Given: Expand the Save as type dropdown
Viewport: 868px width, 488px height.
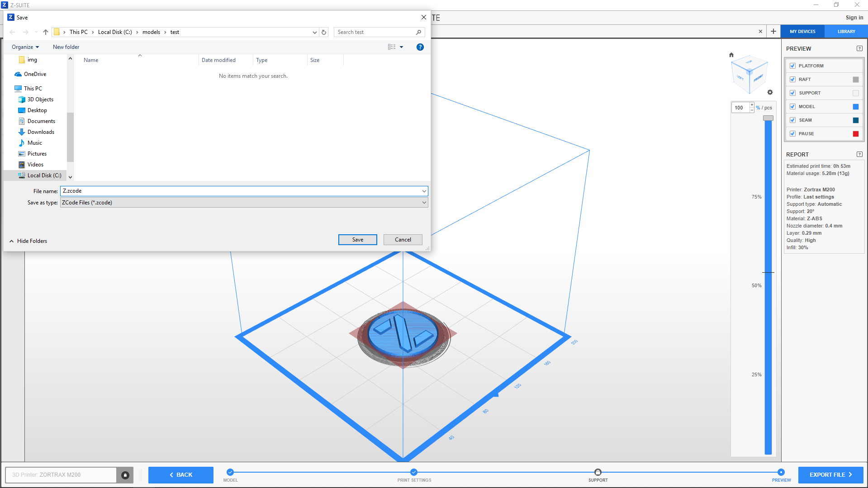Looking at the screenshot, I should (424, 203).
